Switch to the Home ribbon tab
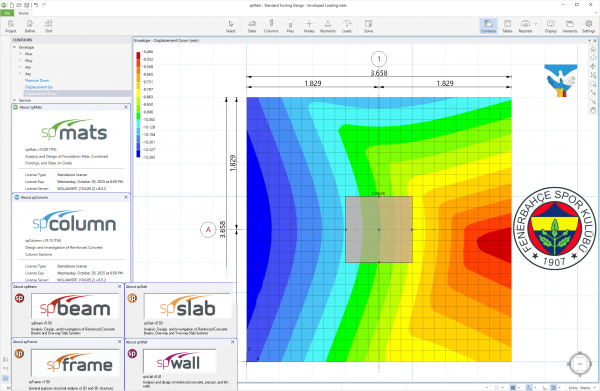The height and width of the screenshot is (391, 600). point(24,13)
